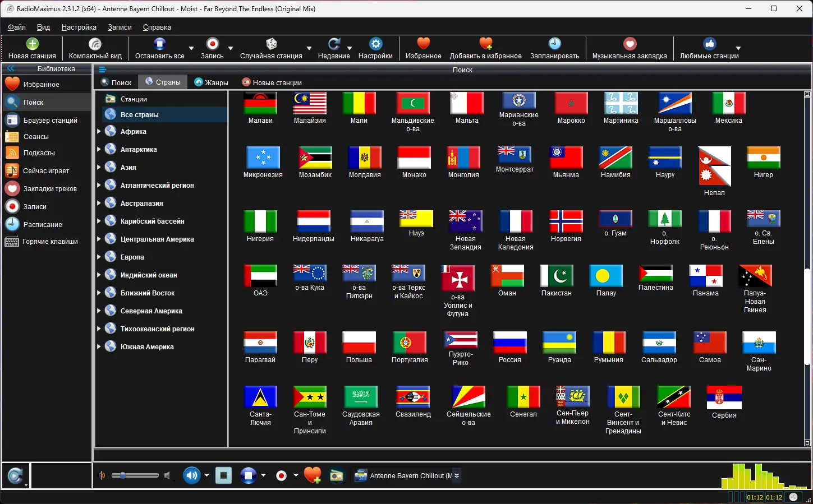Collapse the Библиотека panel with the double chevron

(x=11, y=68)
